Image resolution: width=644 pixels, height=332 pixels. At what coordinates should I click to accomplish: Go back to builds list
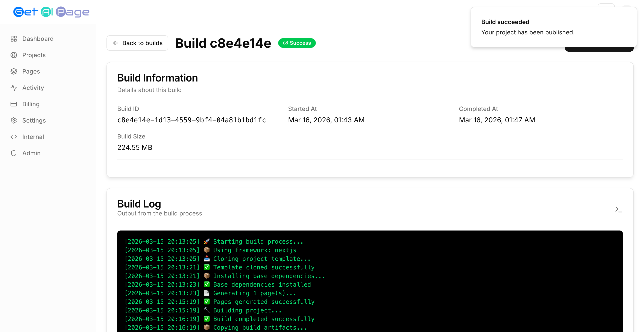(x=137, y=43)
